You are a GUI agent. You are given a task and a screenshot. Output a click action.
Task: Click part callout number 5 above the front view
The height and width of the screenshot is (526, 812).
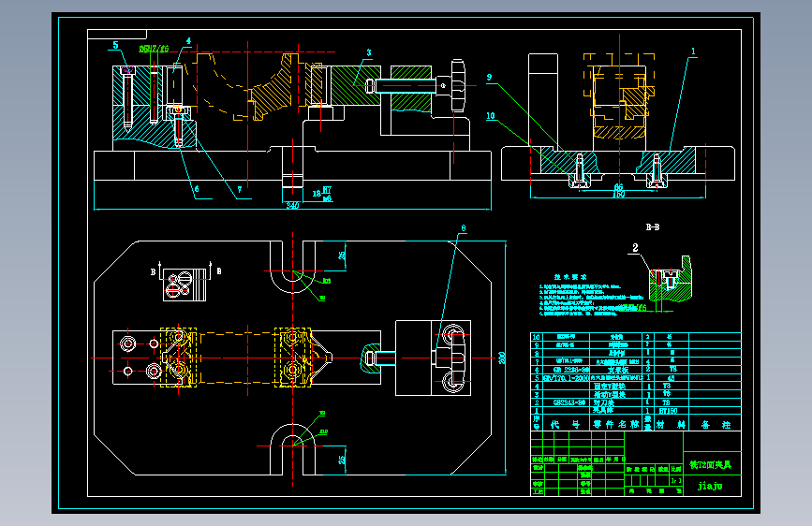115,45
